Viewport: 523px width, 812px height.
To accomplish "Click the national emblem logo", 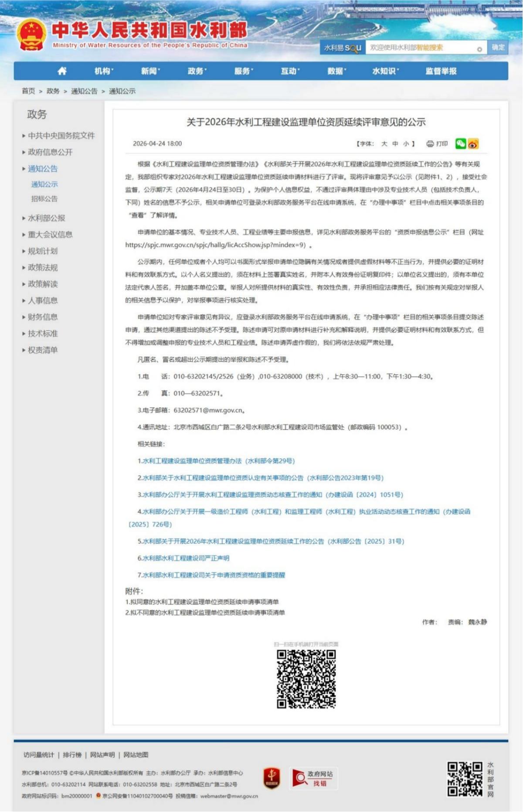I will 31,34.
